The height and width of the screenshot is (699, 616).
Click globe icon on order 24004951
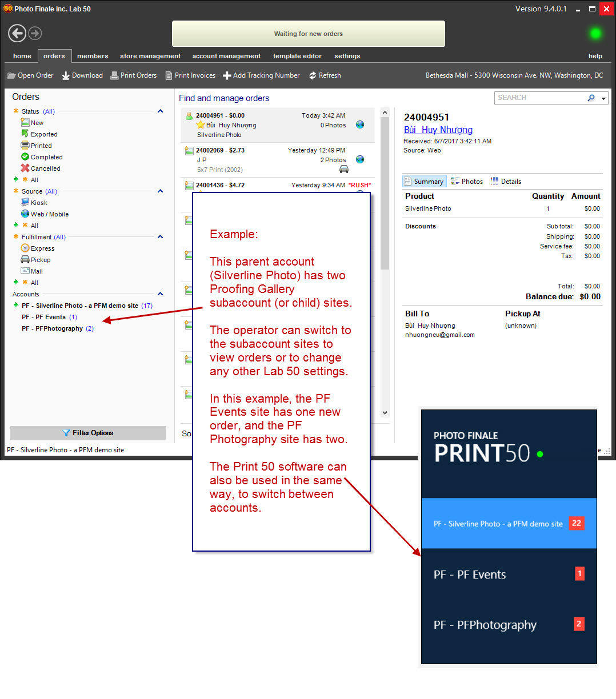[x=360, y=124]
